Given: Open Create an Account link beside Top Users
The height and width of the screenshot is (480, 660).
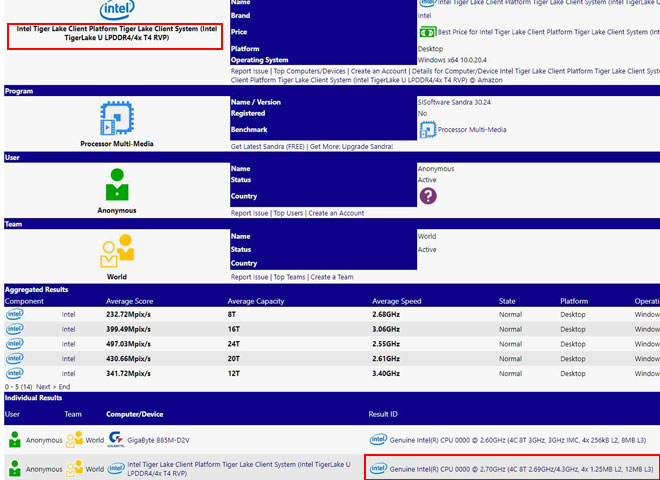Looking at the screenshot, I should (x=336, y=213).
